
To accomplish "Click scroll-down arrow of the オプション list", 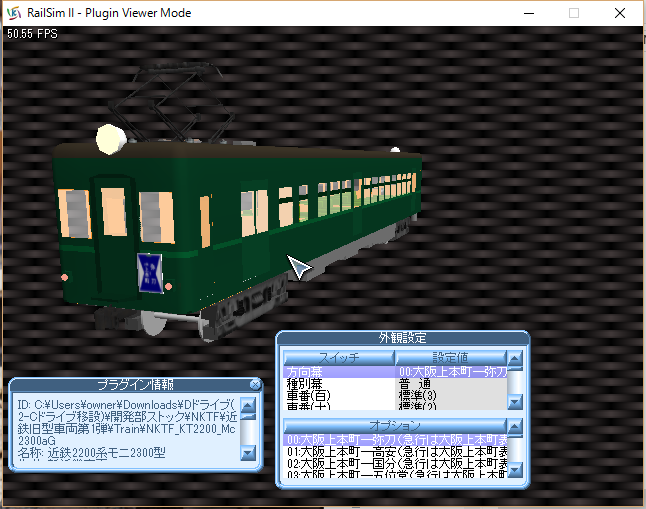I will coord(515,469).
